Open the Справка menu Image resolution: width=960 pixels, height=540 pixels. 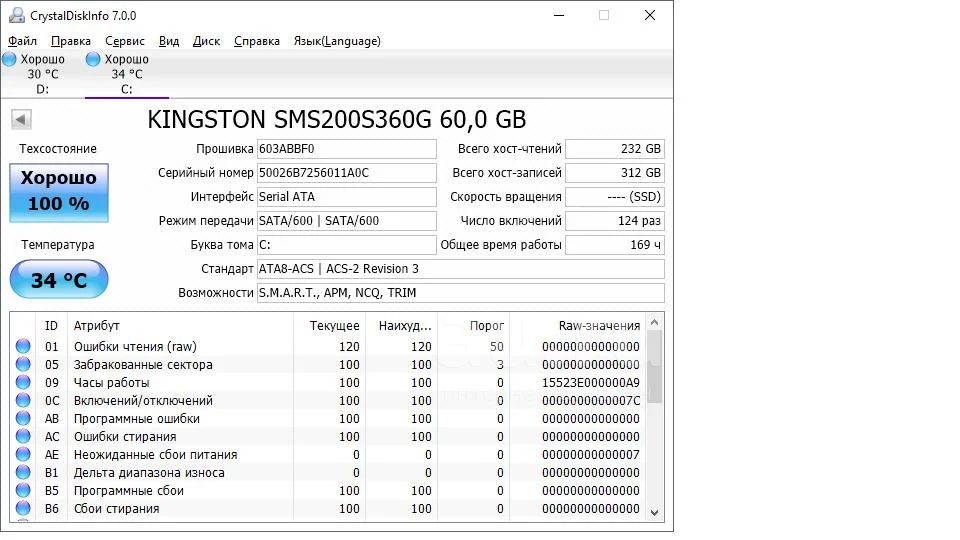[257, 41]
